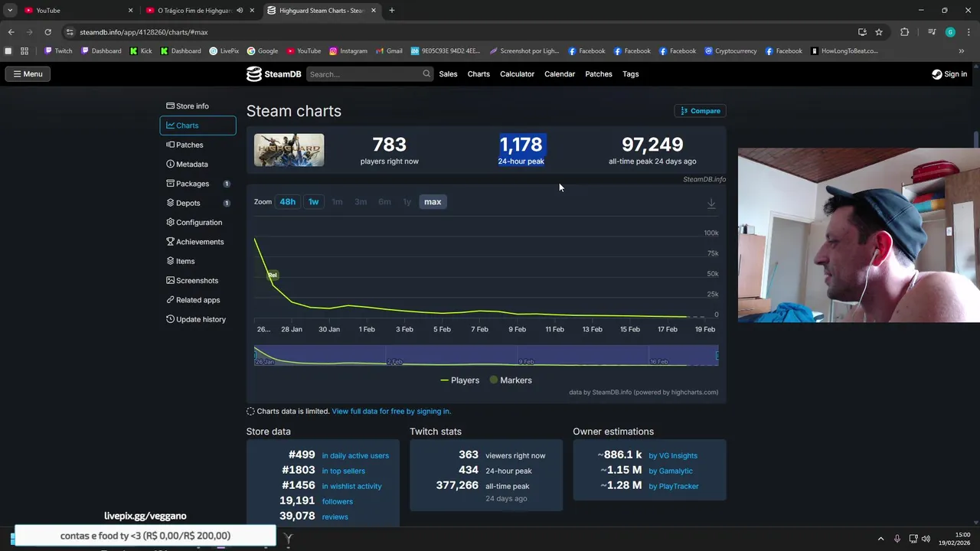980x551 pixels.
Task: Click the Rel release marker on chart
Action: point(273,275)
